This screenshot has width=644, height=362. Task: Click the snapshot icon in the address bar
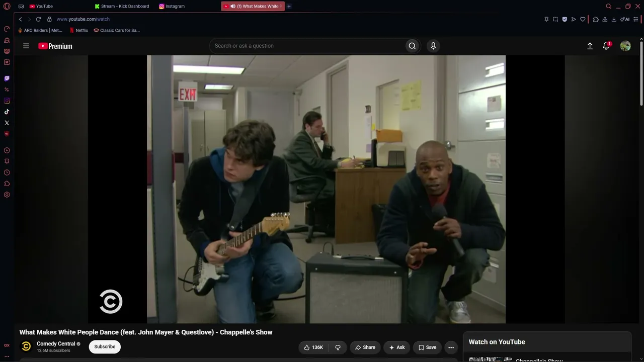555,19
